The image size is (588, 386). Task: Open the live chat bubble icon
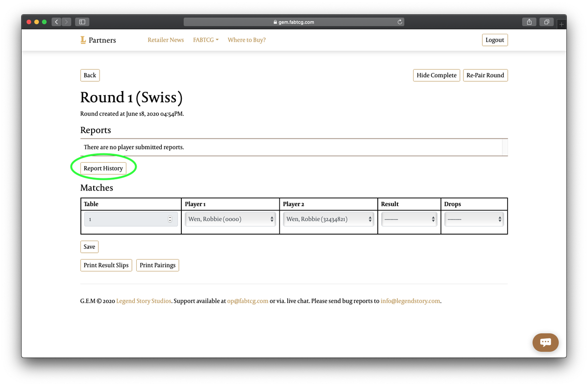pos(545,342)
